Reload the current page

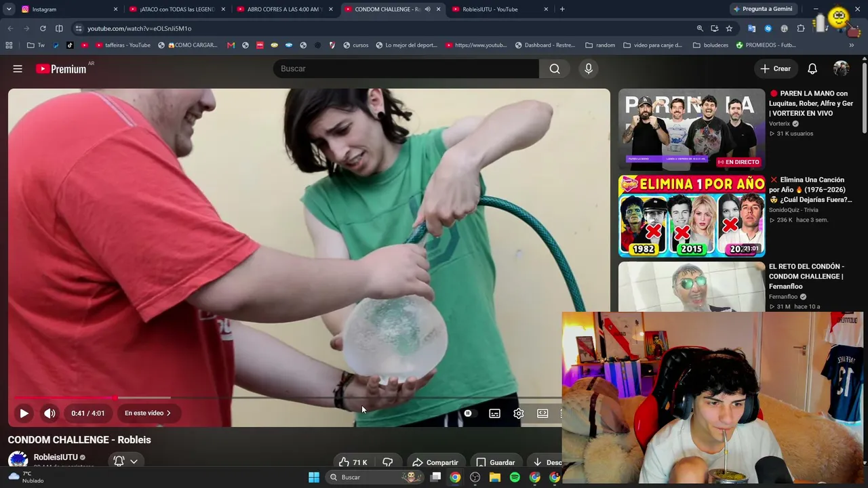[43, 28]
